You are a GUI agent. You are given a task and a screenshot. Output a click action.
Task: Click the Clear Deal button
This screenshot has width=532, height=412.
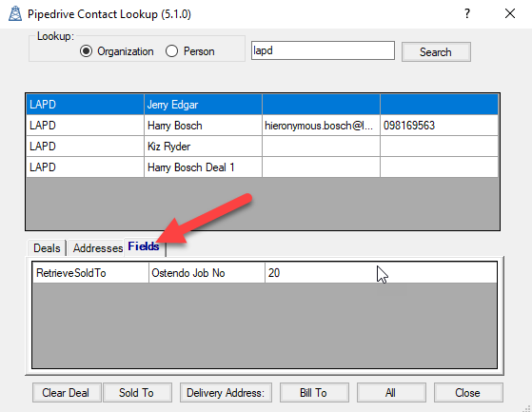point(67,393)
